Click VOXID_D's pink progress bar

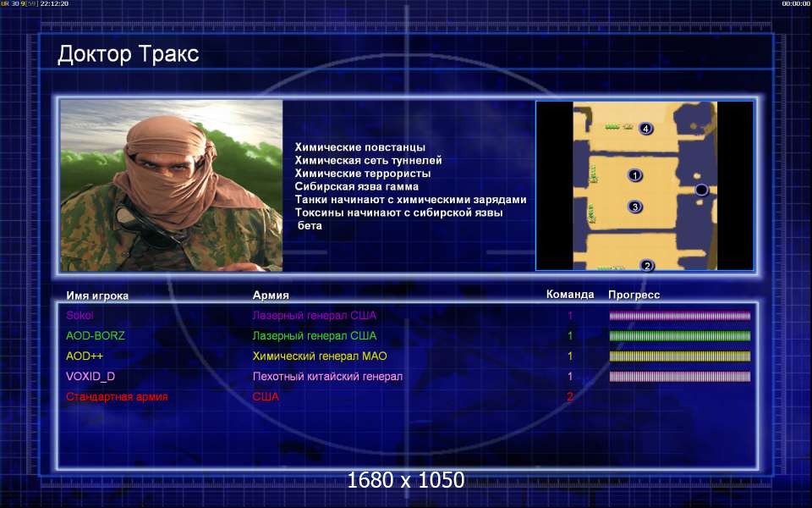tap(679, 376)
